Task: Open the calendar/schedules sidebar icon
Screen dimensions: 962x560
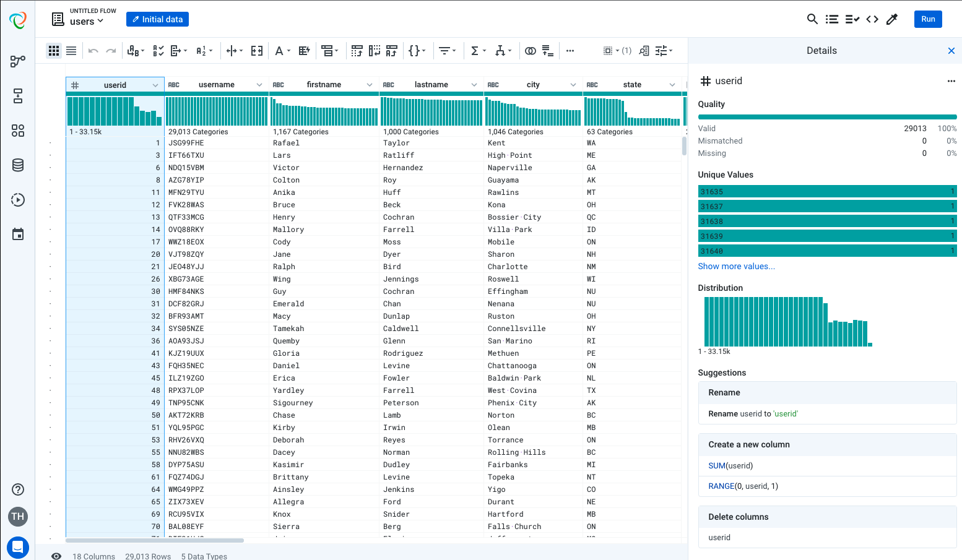Action: [17, 235]
